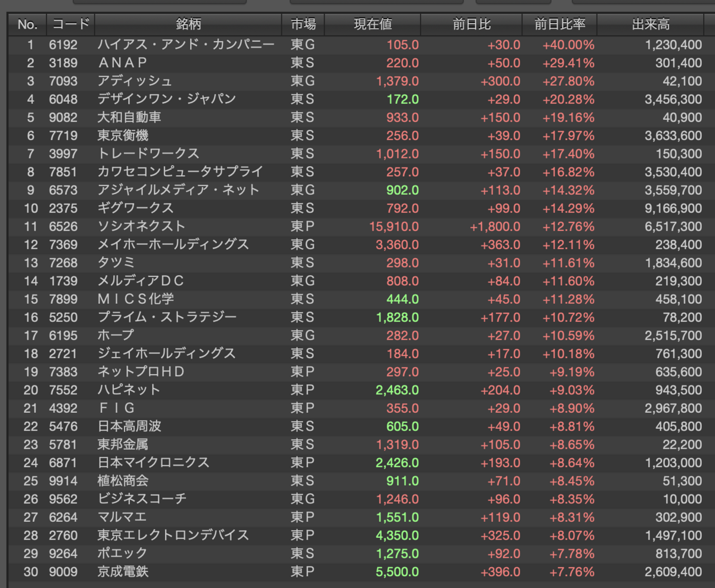Click the +29.41% change rate
Screen dimensions: 715x588
click(x=568, y=63)
